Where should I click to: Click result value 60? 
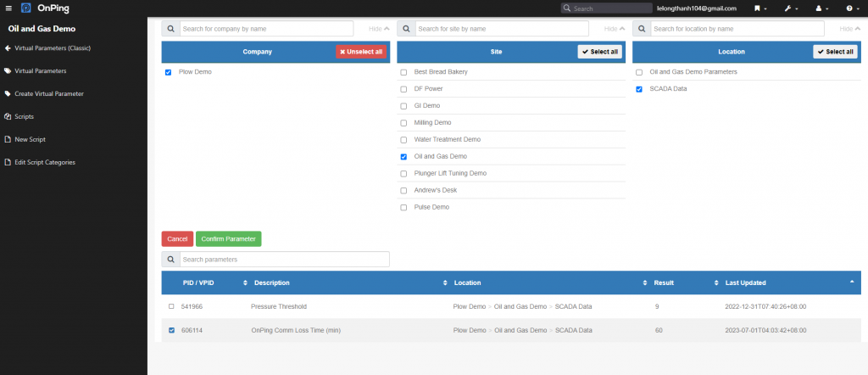[x=658, y=330]
